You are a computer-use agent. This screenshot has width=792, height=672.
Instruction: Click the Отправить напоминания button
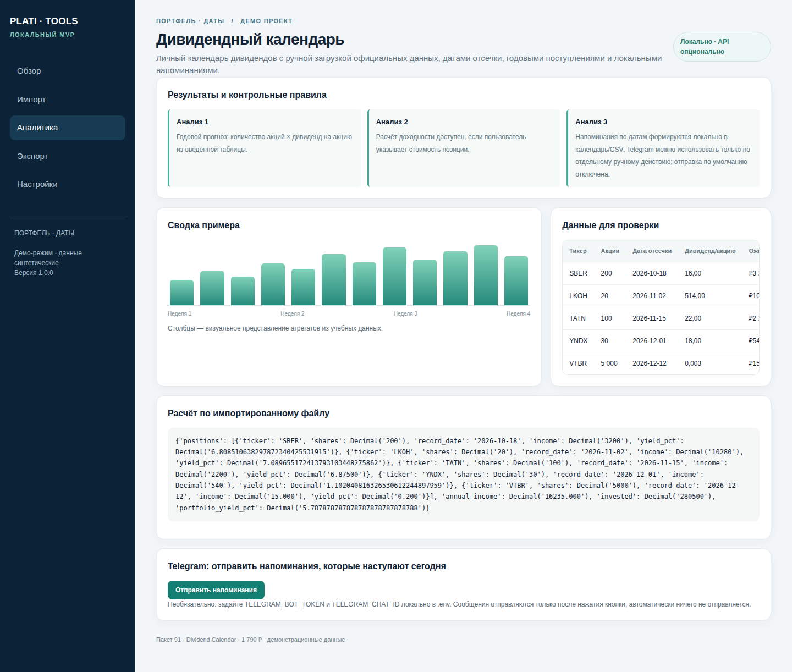pos(216,590)
